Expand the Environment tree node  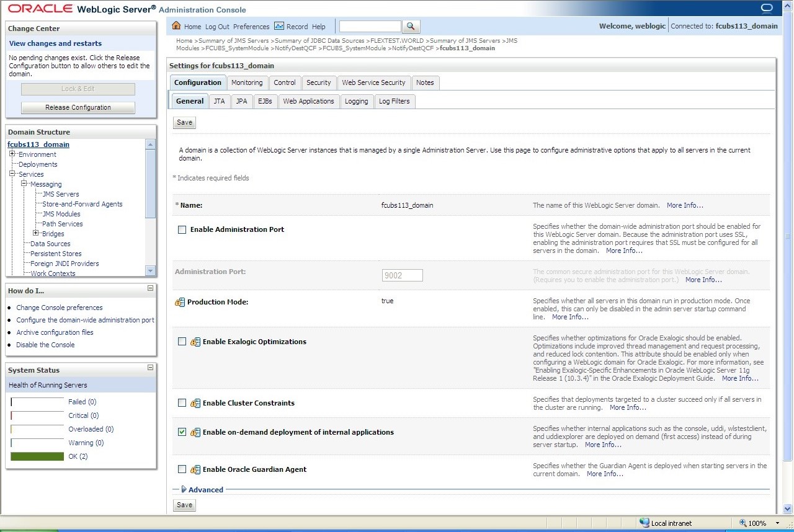pyautogui.click(x=12, y=154)
